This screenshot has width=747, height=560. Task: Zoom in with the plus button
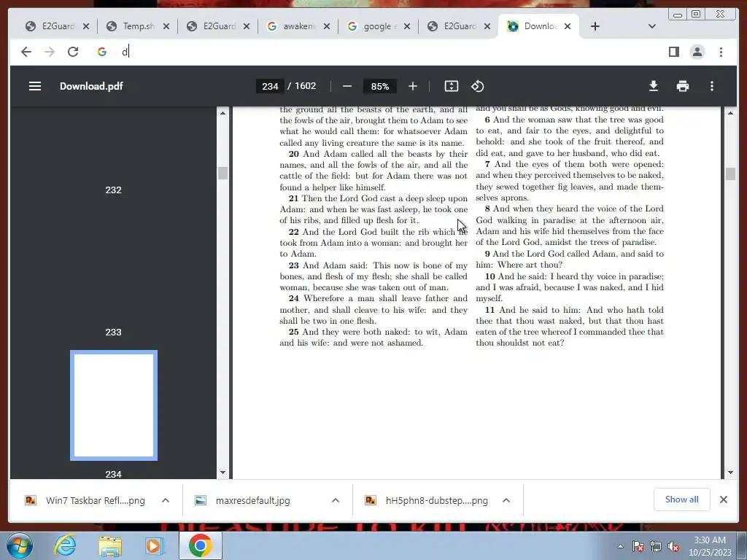point(413,86)
